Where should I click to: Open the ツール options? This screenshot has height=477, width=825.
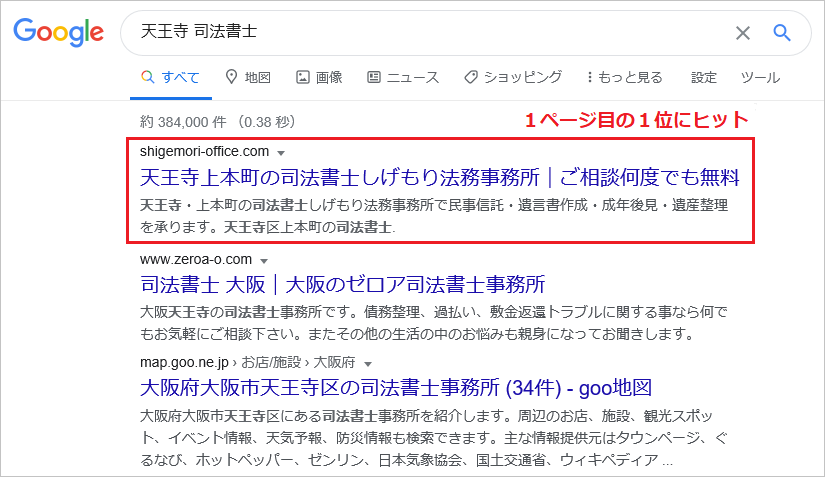click(x=760, y=77)
